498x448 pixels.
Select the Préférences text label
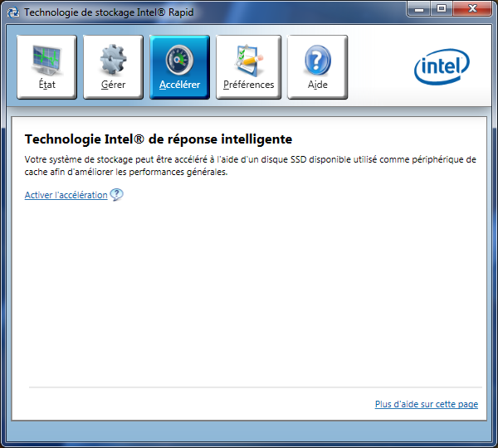(x=248, y=85)
